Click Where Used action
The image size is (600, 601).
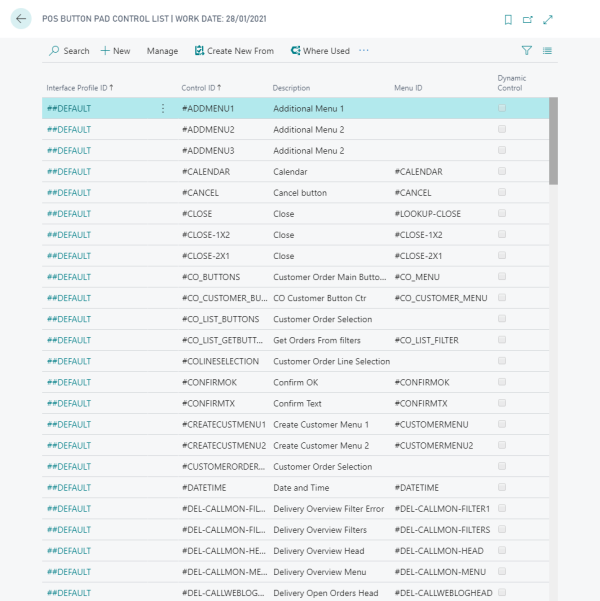point(320,51)
